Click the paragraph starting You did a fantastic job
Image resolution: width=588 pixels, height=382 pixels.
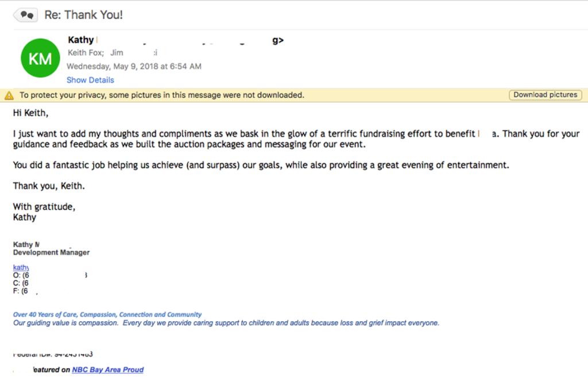(x=261, y=165)
